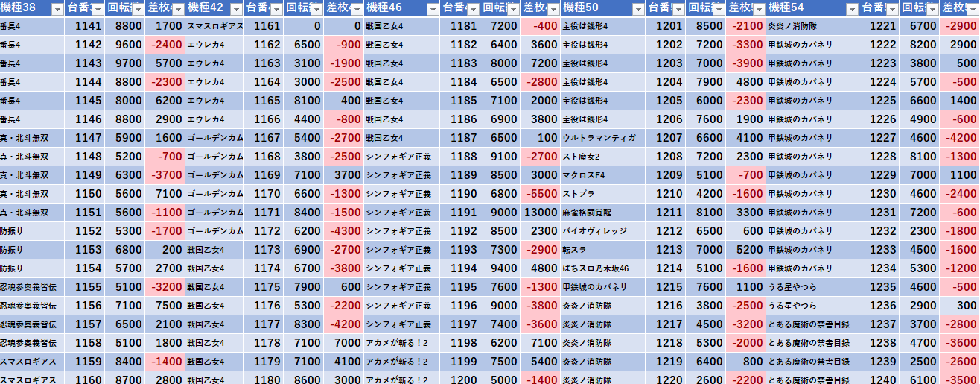
Task: Select スマスロギアス name in row 1161
Action: pyautogui.click(x=214, y=26)
